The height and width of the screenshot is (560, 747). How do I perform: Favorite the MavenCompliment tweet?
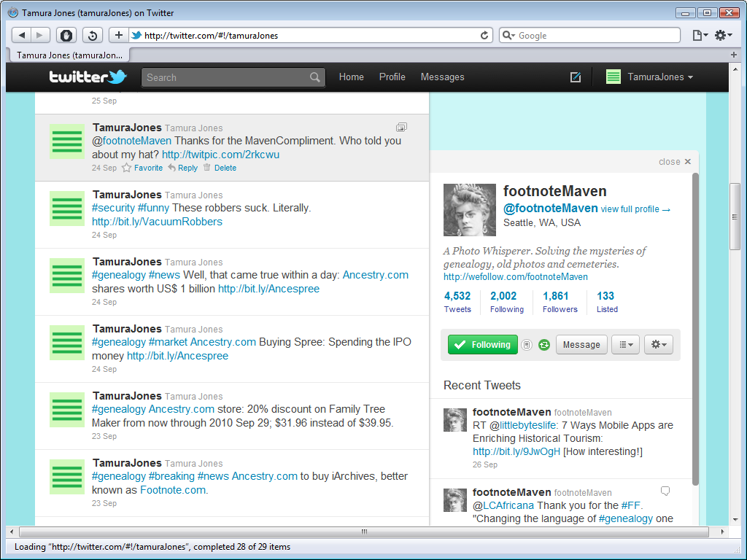point(142,168)
